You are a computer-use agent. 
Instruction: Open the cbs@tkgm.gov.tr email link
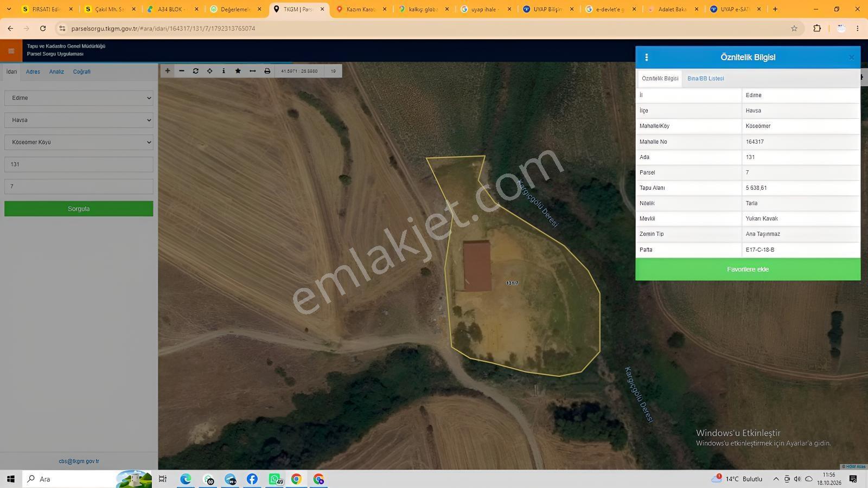pos(79,461)
